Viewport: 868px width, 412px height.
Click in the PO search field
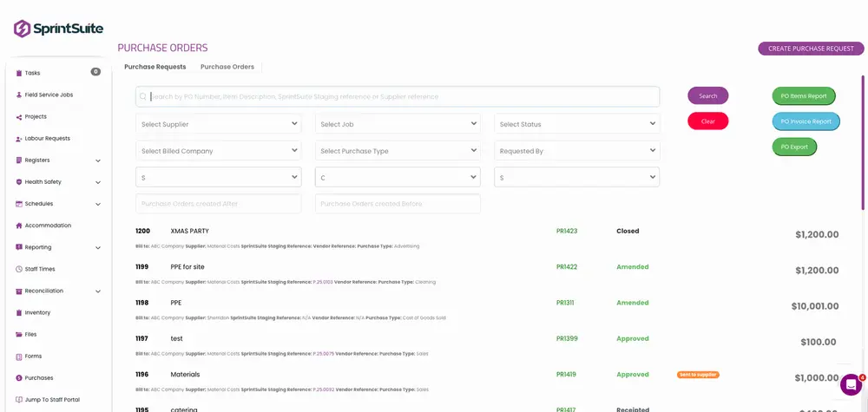(398, 96)
